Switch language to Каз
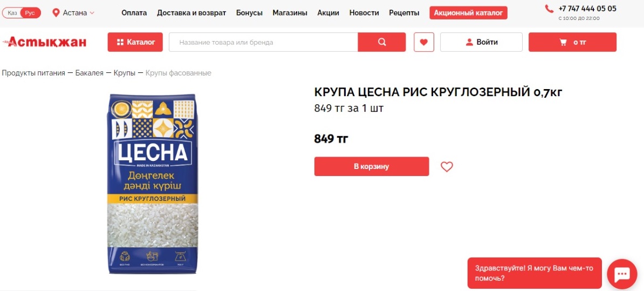The height and width of the screenshot is (291, 644). pos(12,13)
